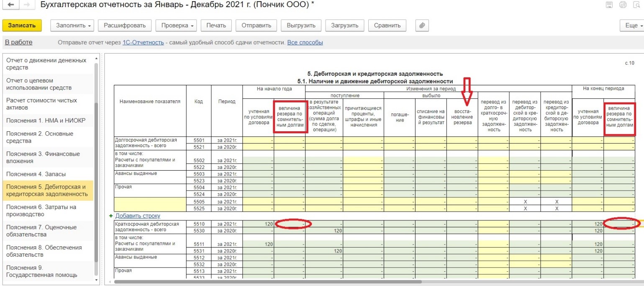Click the green plus icon beside Добавить строку
The width and height of the screenshot is (644, 286).
111,216
